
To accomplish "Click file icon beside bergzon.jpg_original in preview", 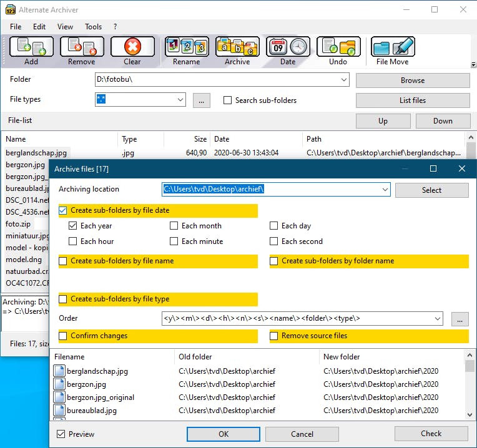I will pos(59,397).
